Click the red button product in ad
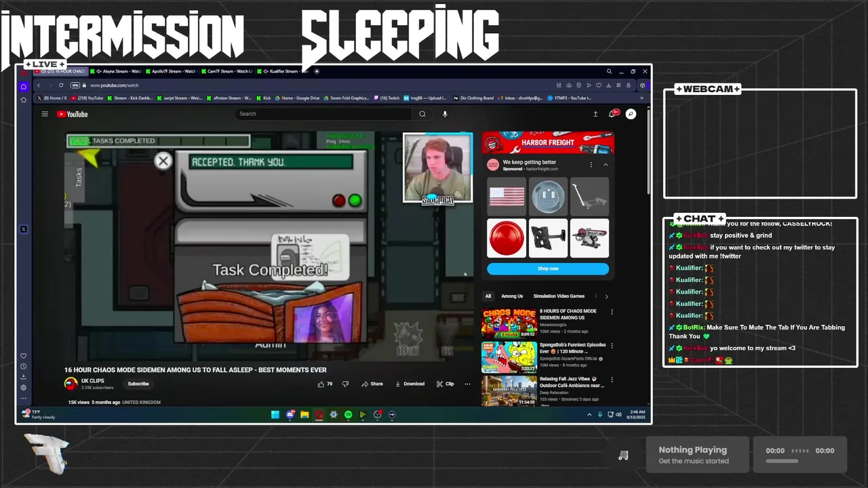The width and height of the screenshot is (868, 488). pos(507,238)
